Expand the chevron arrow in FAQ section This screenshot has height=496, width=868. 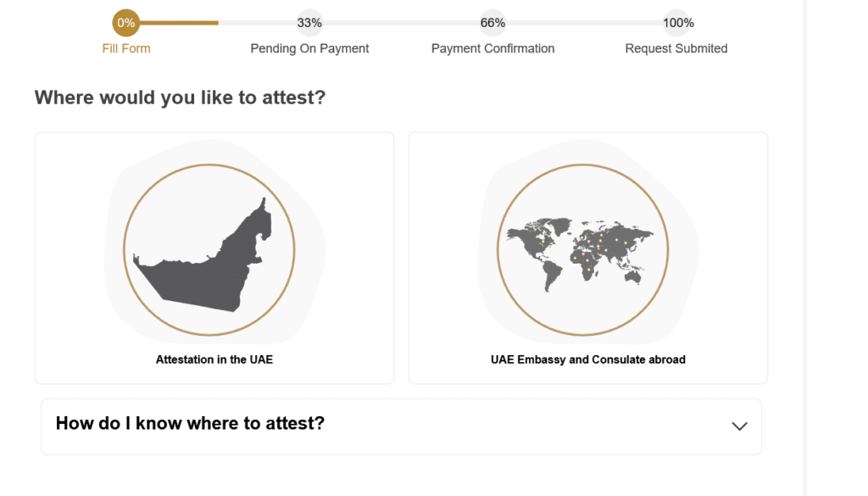coord(739,426)
